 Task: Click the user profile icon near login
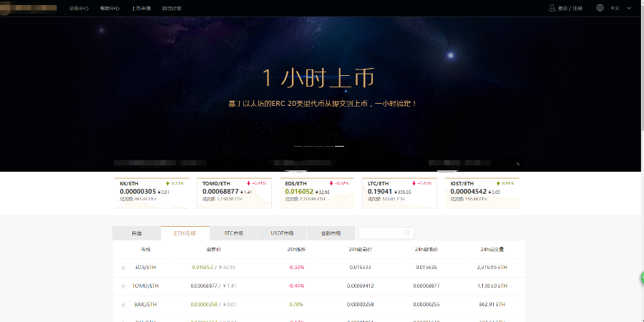click(552, 8)
